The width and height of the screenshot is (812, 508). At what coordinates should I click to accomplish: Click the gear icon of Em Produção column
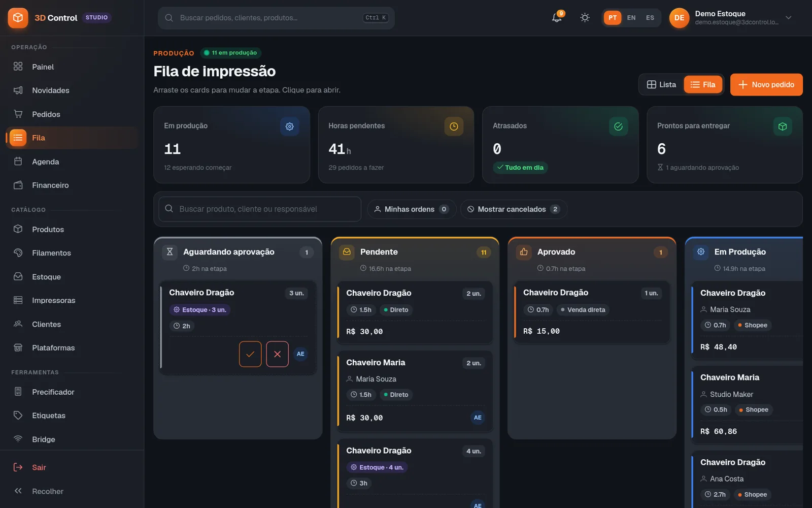[x=701, y=252]
